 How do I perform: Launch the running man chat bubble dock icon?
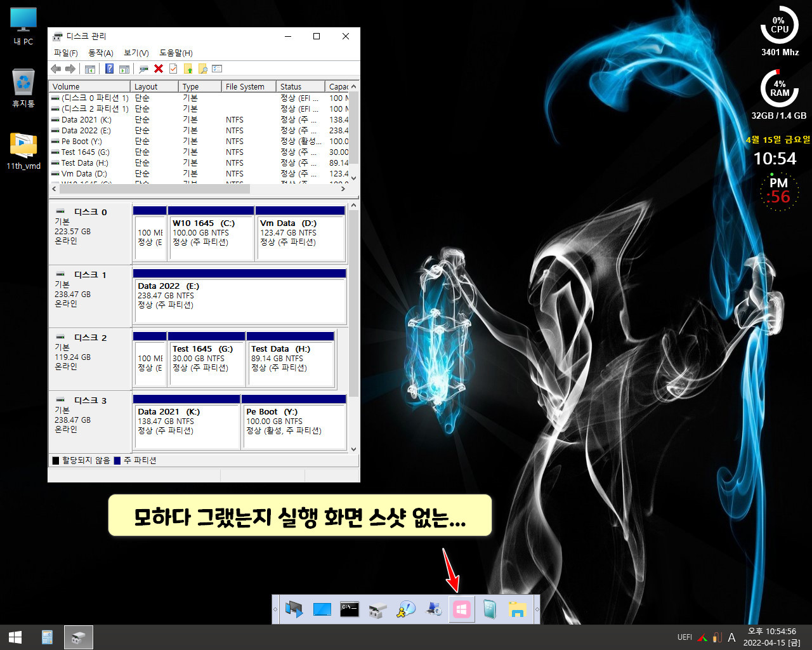tap(405, 609)
